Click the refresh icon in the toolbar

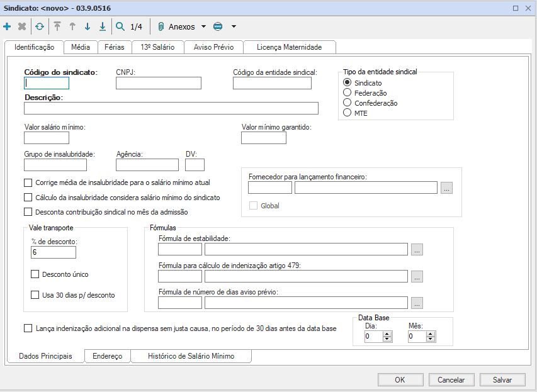40,27
